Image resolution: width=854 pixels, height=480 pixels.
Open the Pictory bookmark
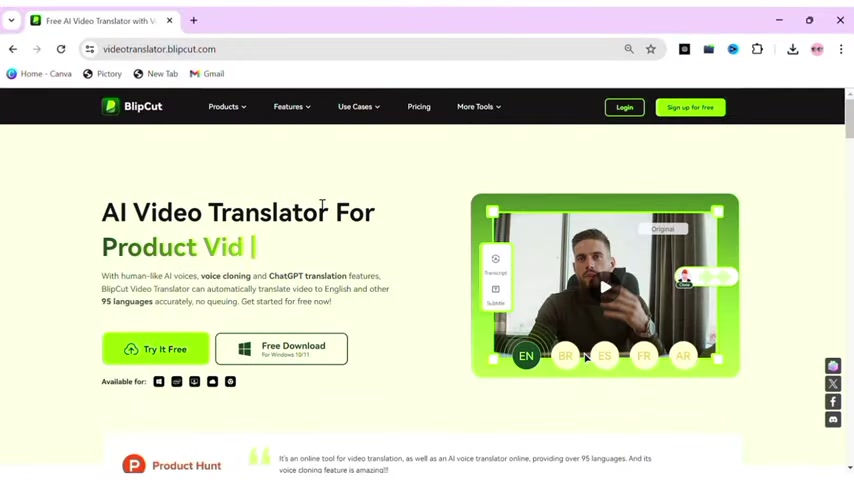102,74
